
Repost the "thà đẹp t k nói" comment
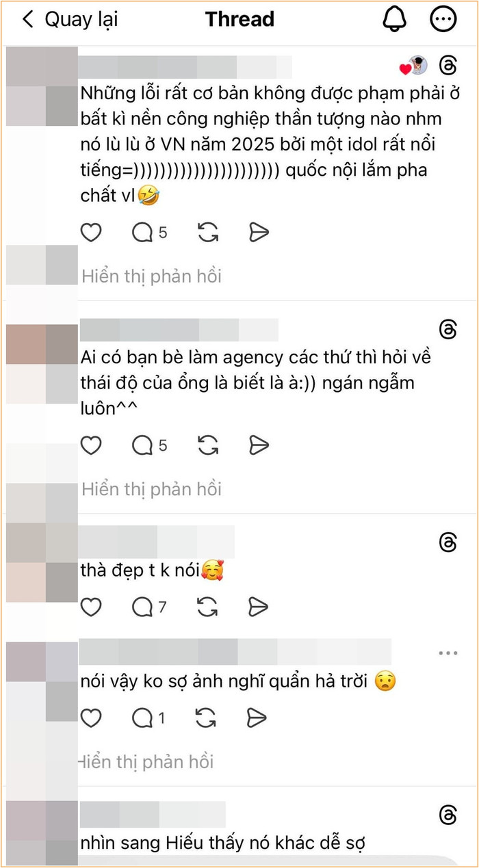coord(207,606)
